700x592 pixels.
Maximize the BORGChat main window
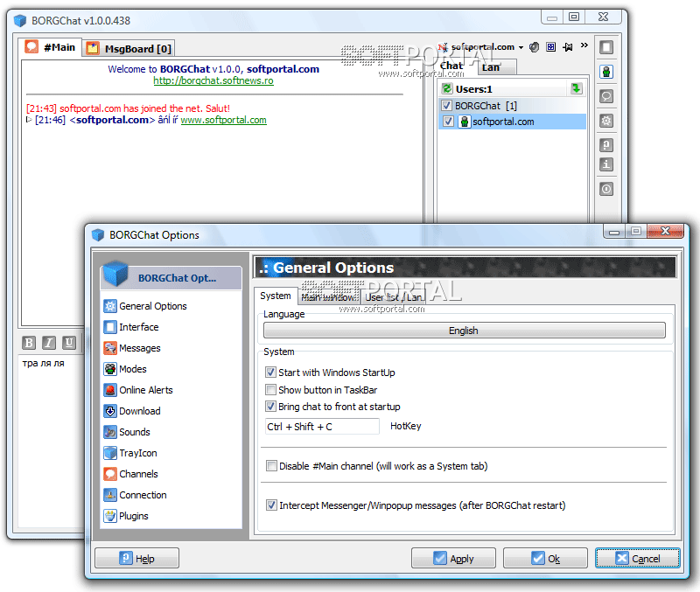coord(574,17)
